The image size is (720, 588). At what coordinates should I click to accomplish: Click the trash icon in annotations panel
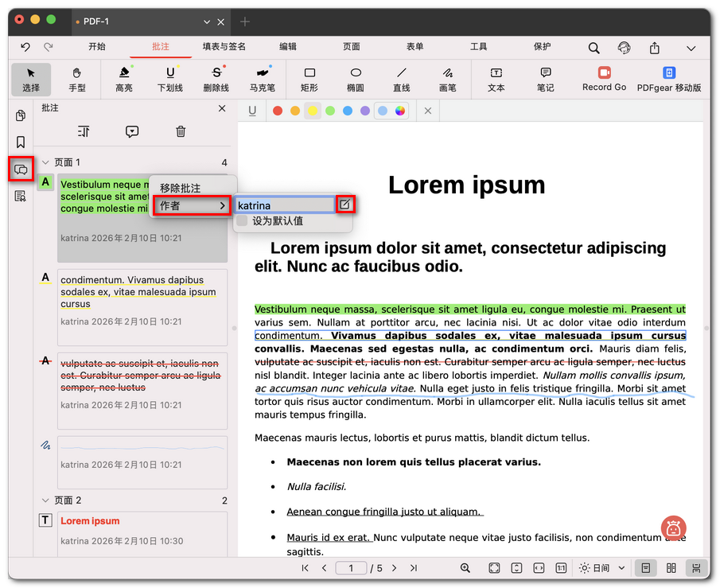[x=181, y=132]
